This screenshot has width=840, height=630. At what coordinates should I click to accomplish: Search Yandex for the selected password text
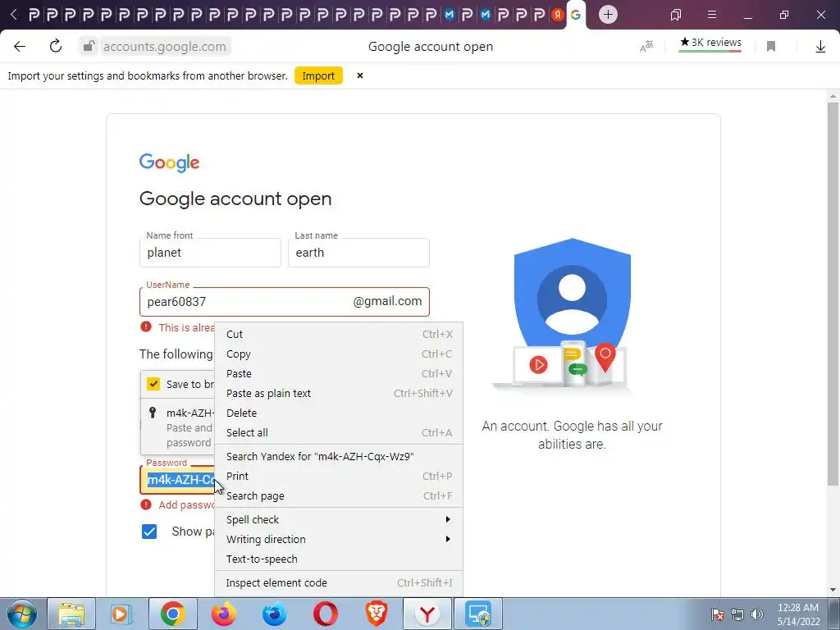coord(339,456)
